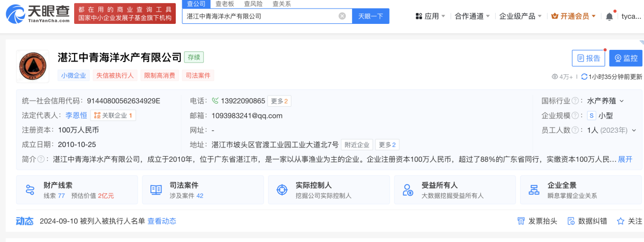
Task: Open 数据纠错 data correction
Action: pos(587,221)
